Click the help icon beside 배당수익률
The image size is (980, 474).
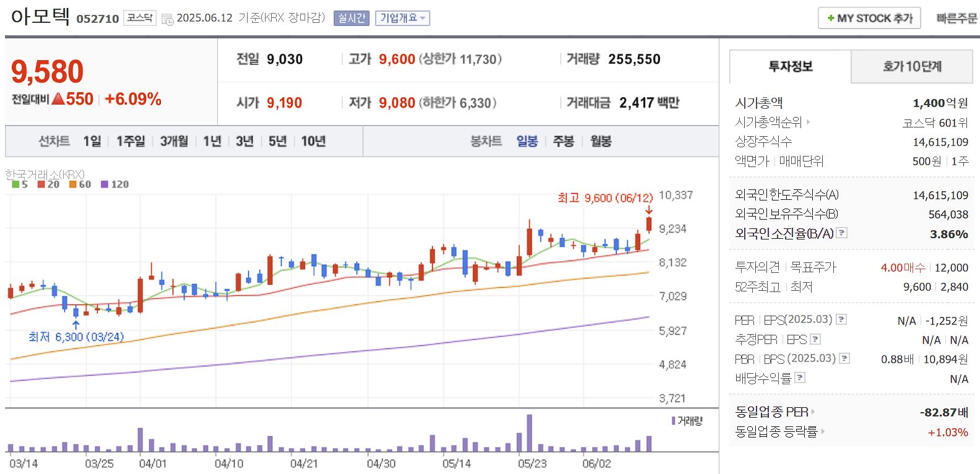tap(800, 377)
